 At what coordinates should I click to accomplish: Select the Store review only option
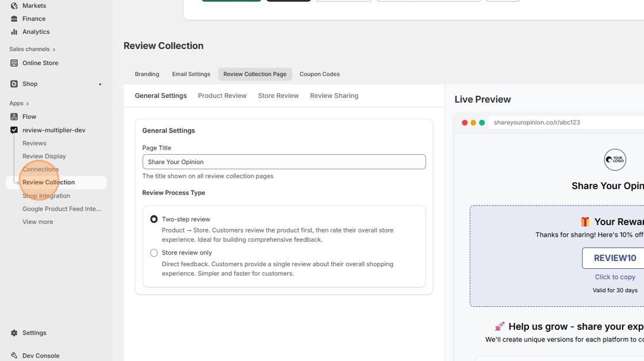point(154,253)
